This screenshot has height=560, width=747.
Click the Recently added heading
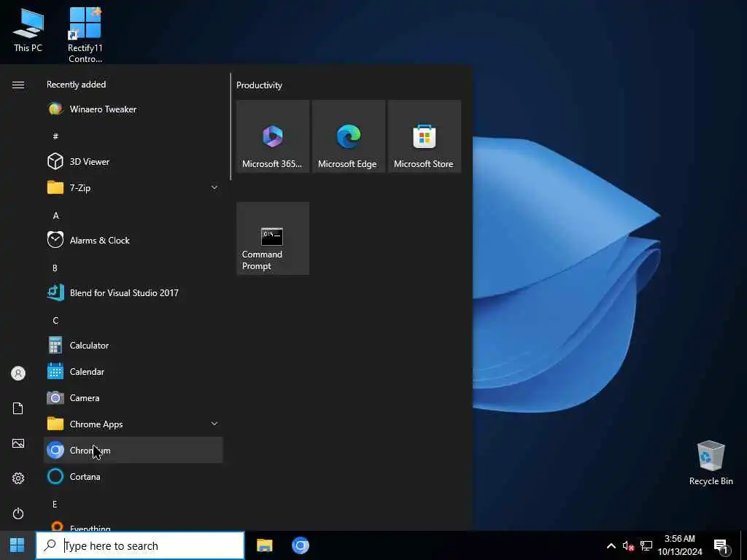[x=76, y=85]
